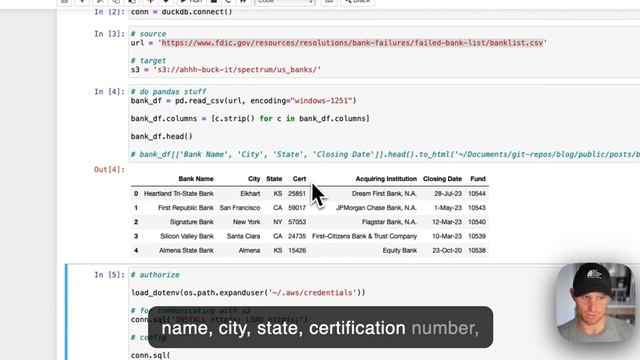Click closing date 10-Mar-23
This screenshot has height=360, width=640.
pos(447,236)
